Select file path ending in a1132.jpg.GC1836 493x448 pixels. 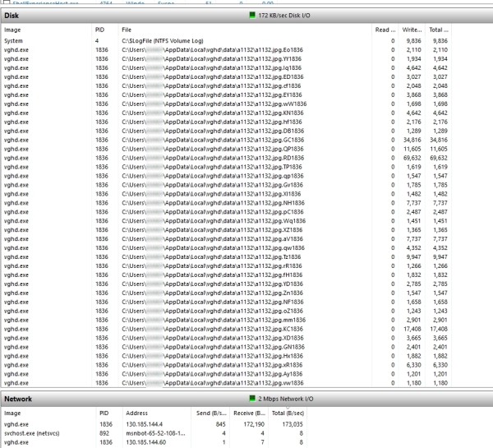pyautogui.click(x=213, y=140)
